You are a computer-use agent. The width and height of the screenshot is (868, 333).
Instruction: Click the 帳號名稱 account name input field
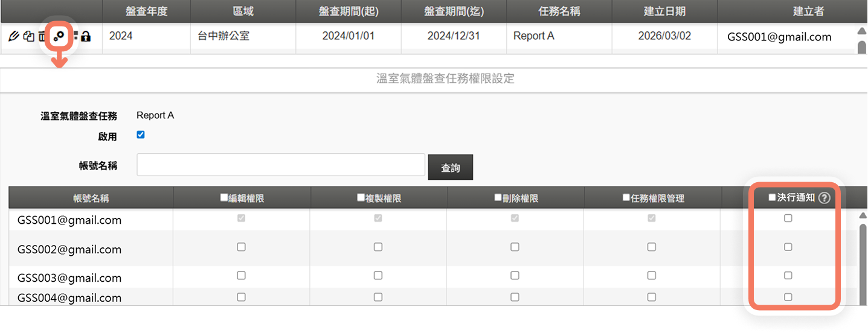(281, 165)
